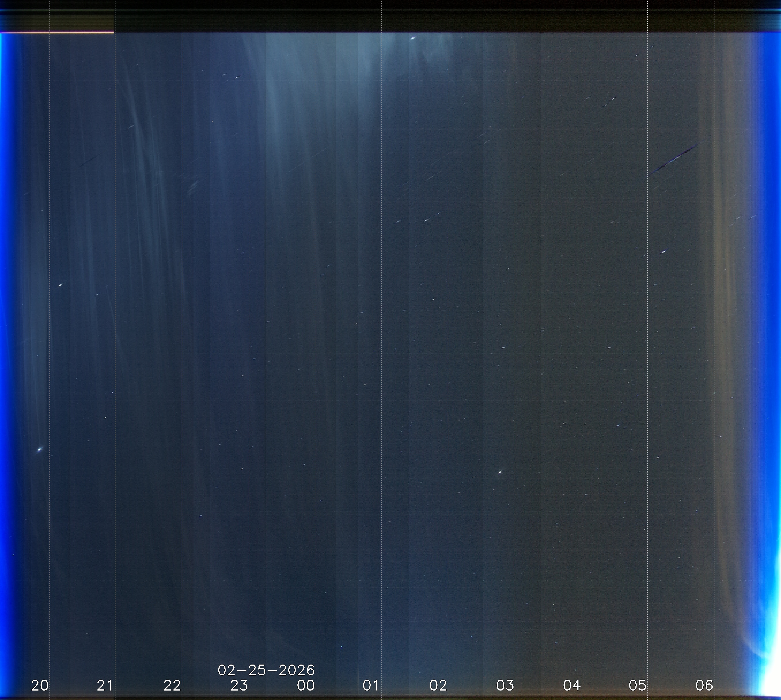Viewport: 781px width, 700px height.
Task: Pick the 02 hour marker
Action: [x=438, y=685]
